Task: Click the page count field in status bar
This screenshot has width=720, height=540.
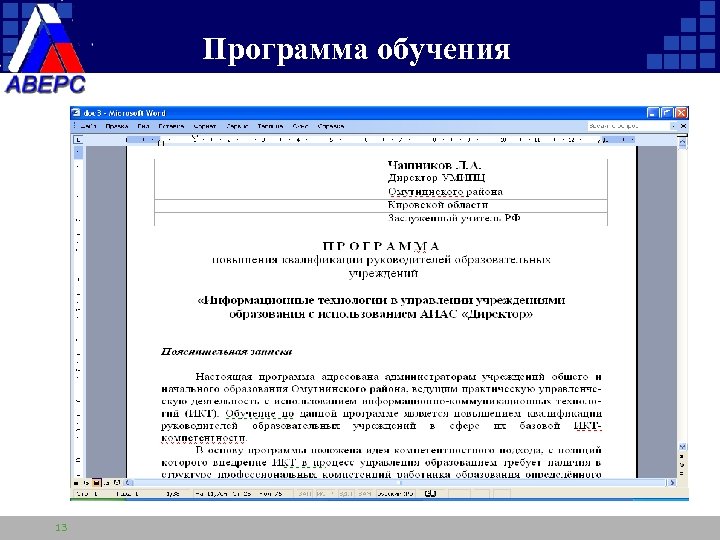Action: [x=173, y=494]
